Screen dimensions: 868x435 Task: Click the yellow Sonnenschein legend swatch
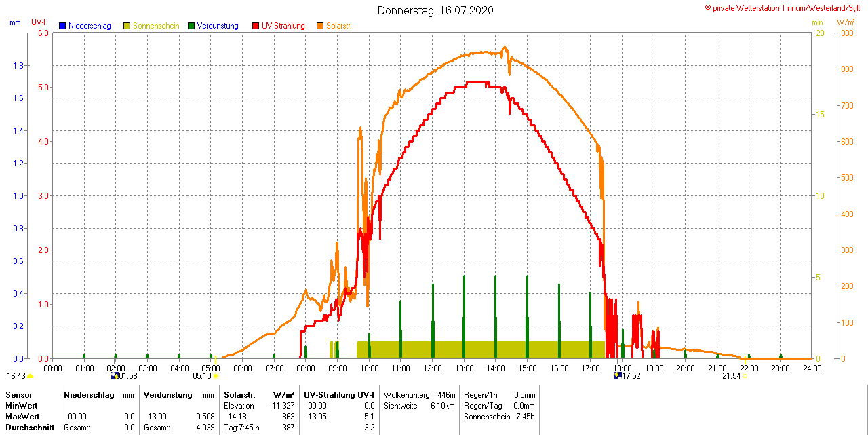click(127, 26)
